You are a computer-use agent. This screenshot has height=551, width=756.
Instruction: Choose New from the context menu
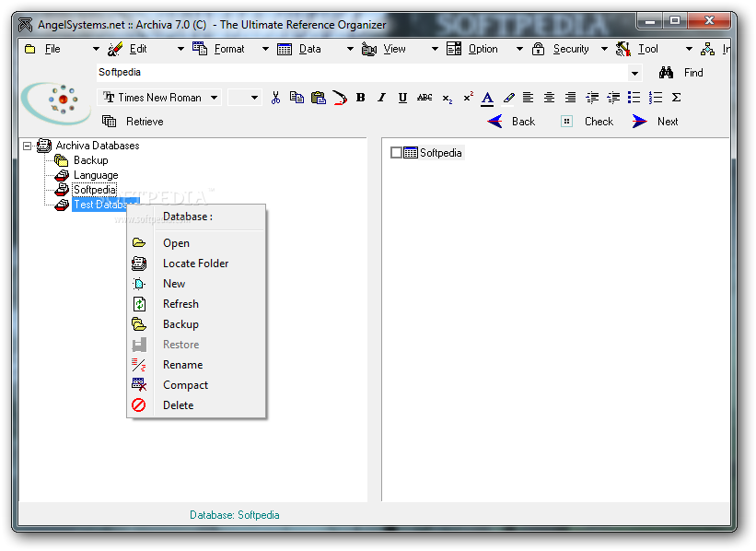point(197,284)
